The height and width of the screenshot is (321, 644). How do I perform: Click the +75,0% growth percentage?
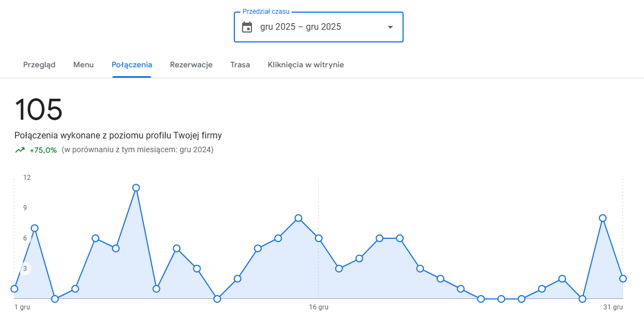tap(43, 150)
